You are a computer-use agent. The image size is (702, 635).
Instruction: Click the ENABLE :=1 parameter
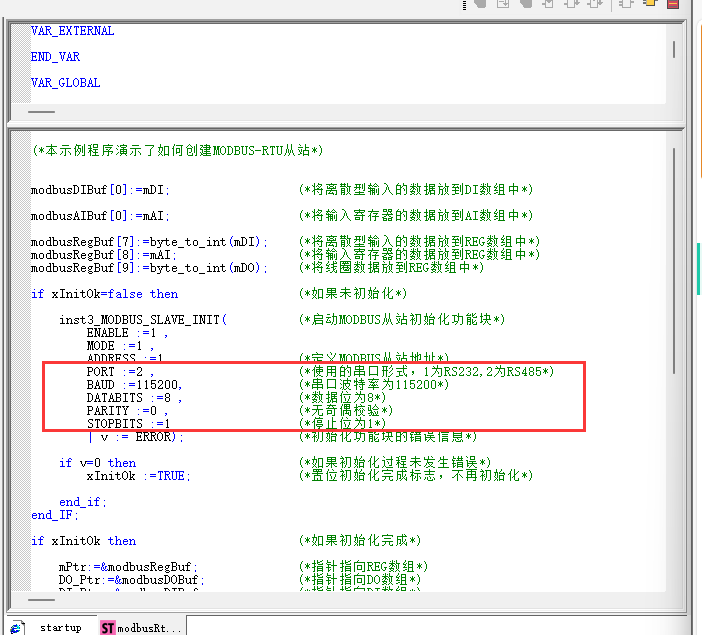click(x=128, y=333)
